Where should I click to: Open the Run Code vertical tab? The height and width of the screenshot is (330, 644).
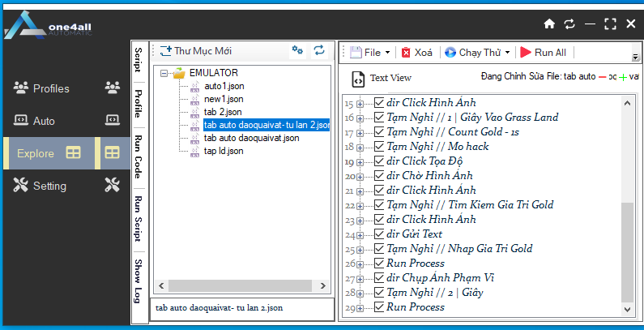click(139, 157)
